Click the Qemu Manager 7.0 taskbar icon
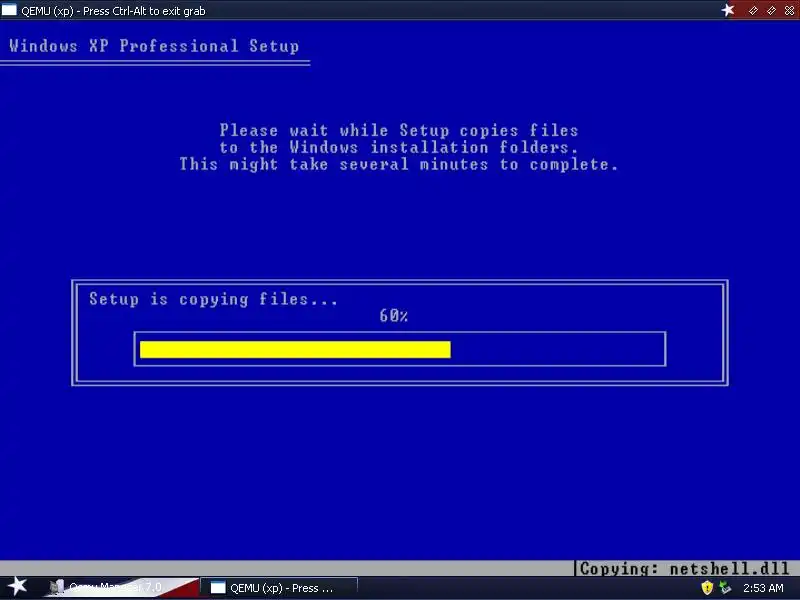The width and height of the screenshot is (800, 600). (56, 588)
